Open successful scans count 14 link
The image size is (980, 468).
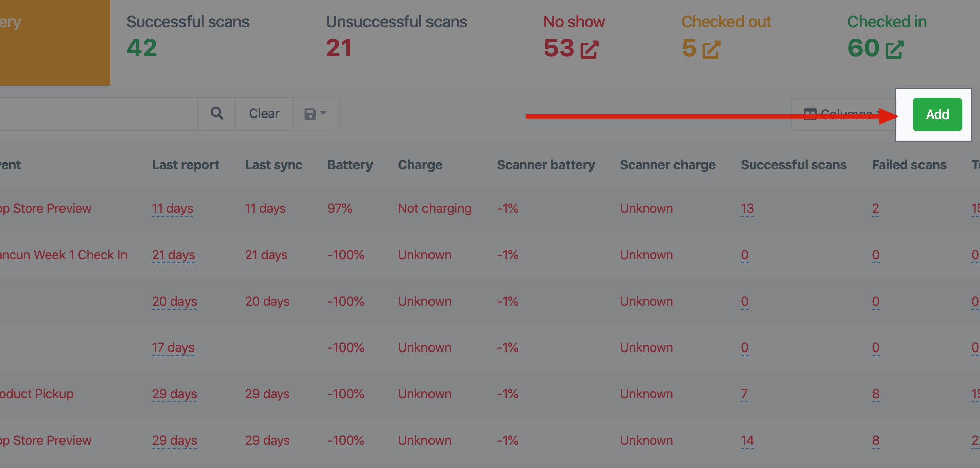click(x=747, y=440)
